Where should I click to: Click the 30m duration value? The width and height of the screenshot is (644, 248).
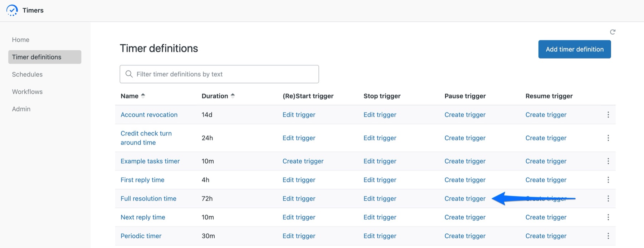tap(208, 236)
